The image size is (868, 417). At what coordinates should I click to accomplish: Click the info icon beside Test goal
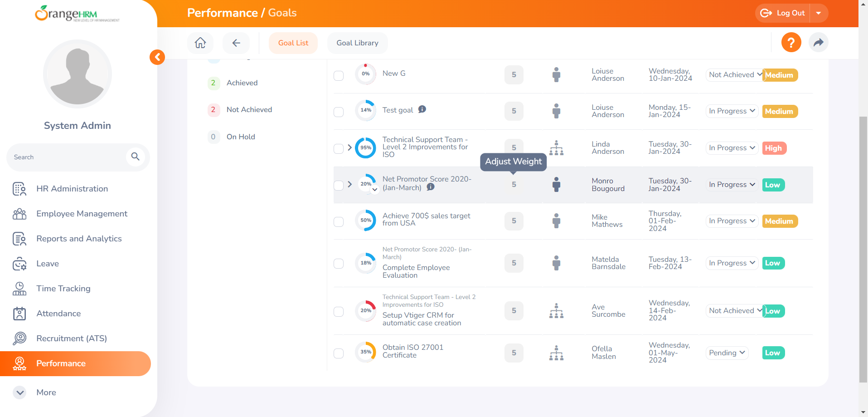[x=422, y=109]
